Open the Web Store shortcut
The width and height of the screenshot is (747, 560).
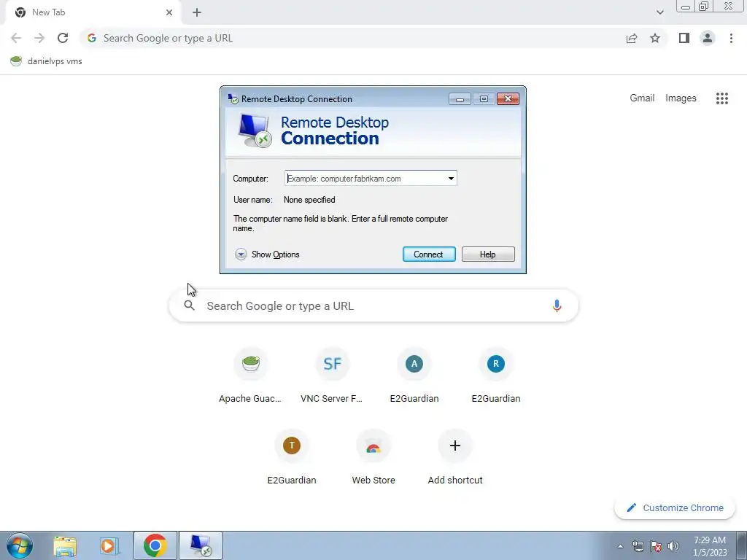tap(373, 457)
